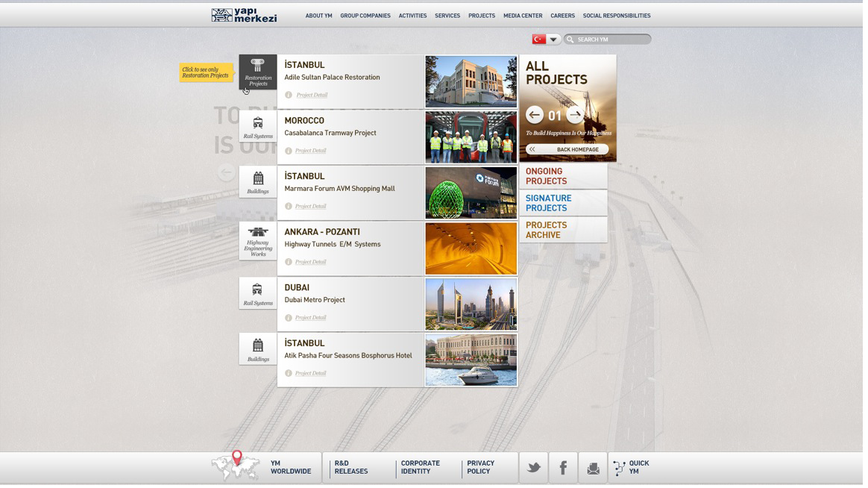Click the world map pin icon
The height and width of the screenshot is (488, 868).
(x=238, y=460)
